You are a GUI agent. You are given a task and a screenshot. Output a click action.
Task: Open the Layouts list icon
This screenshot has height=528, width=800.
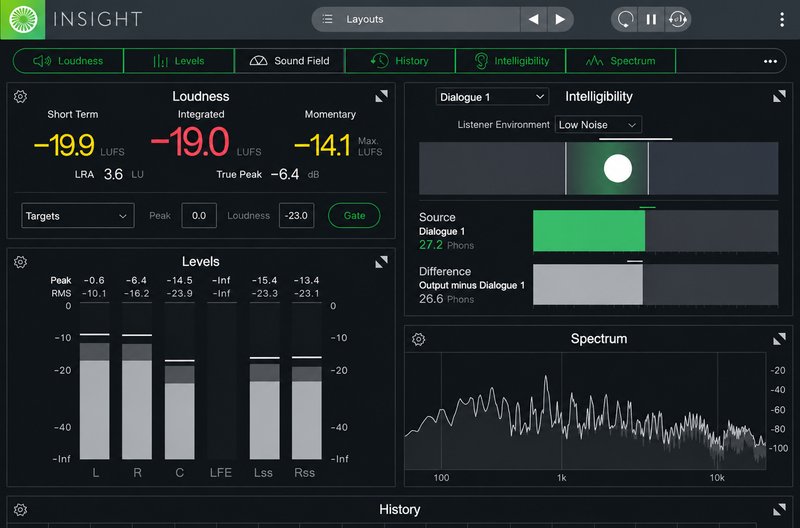coord(328,19)
